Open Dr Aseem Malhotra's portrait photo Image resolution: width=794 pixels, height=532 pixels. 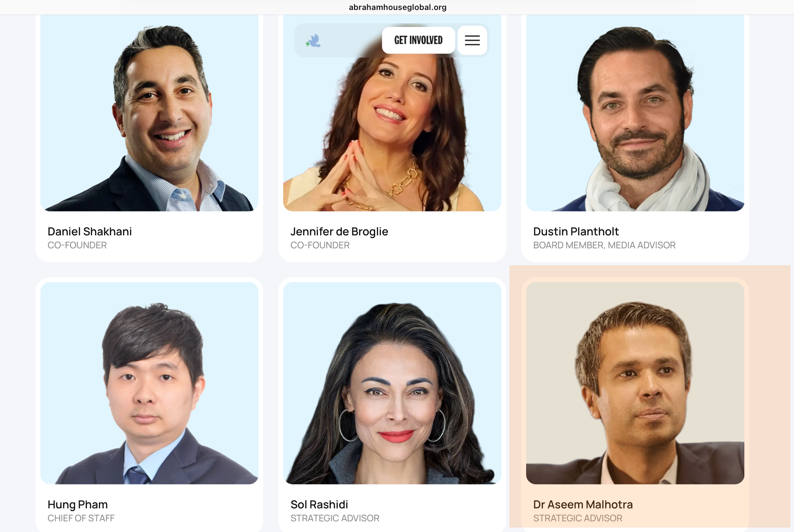[x=635, y=383]
